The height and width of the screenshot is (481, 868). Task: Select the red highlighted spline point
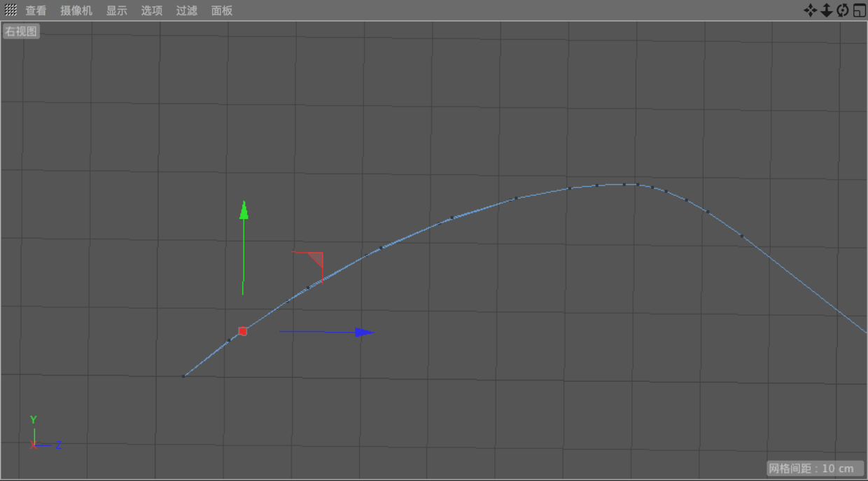pyautogui.click(x=243, y=331)
